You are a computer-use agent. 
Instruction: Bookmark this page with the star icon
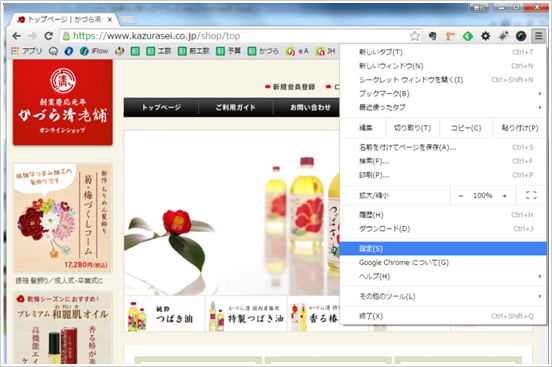pyautogui.click(x=415, y=36)
